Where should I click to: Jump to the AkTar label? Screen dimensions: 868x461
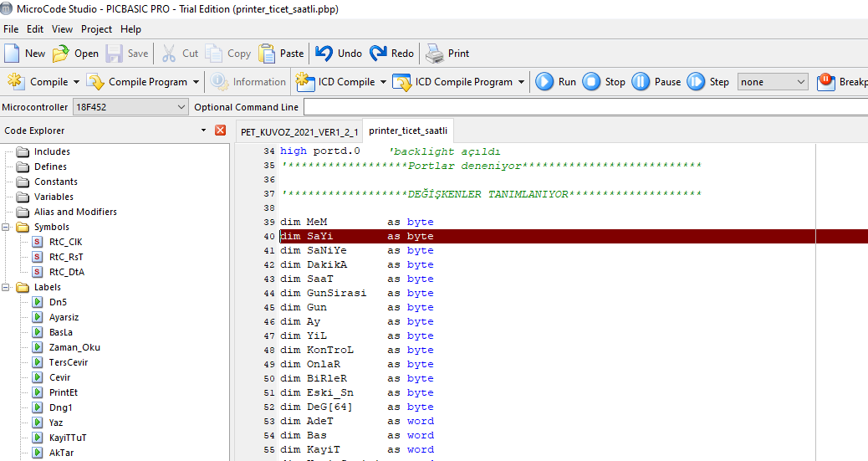(61, 453)
